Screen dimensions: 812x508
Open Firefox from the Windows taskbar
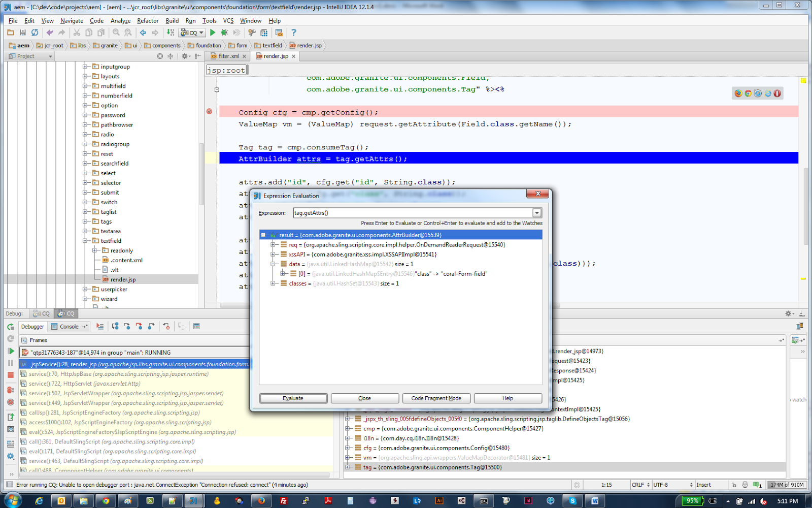click(x=261, y=500)
